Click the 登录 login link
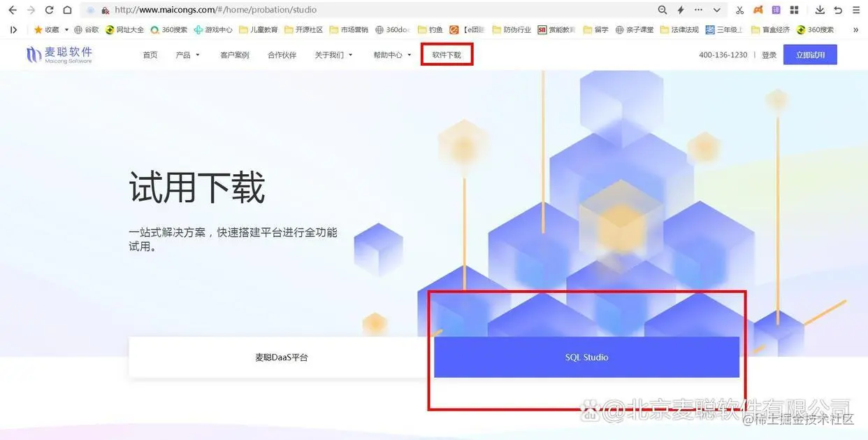The height and width of the screenshot is (440, 868). pyautogui.click(x=769, y=55)
